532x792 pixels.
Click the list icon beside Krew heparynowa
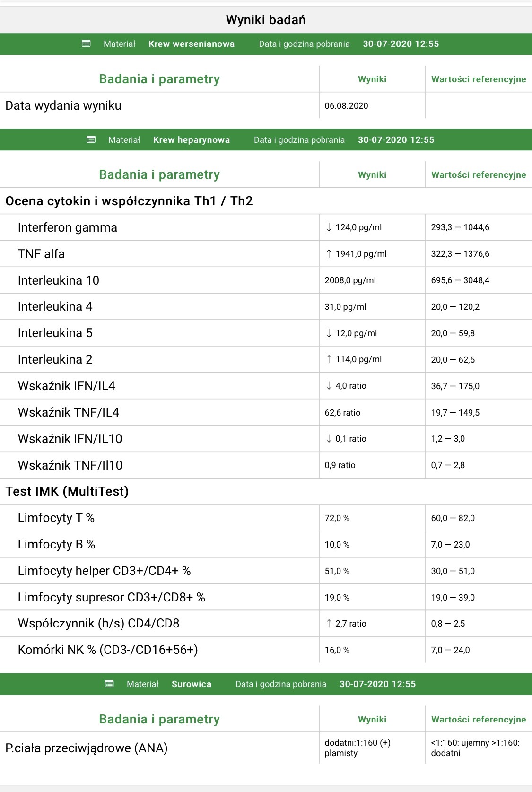tap(91, 140)
